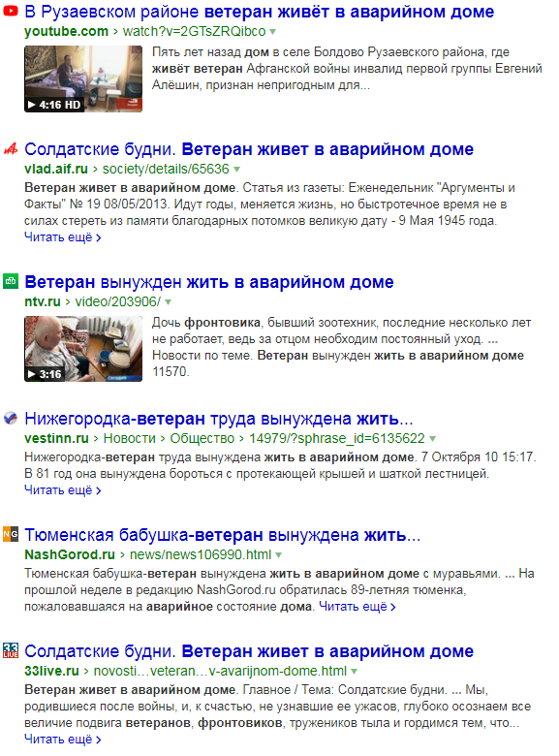Click the vestinn.ru favicon icon
Viewport: 559px width, 756px height.
[x=11, y=418]
